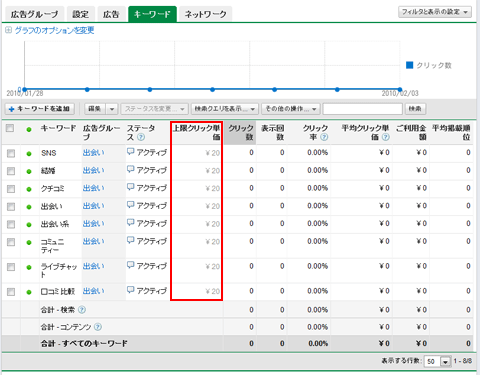480x375 pixels.
Task: Open フィルタと表示の設定 dropdown
Action: pos(435,12)
